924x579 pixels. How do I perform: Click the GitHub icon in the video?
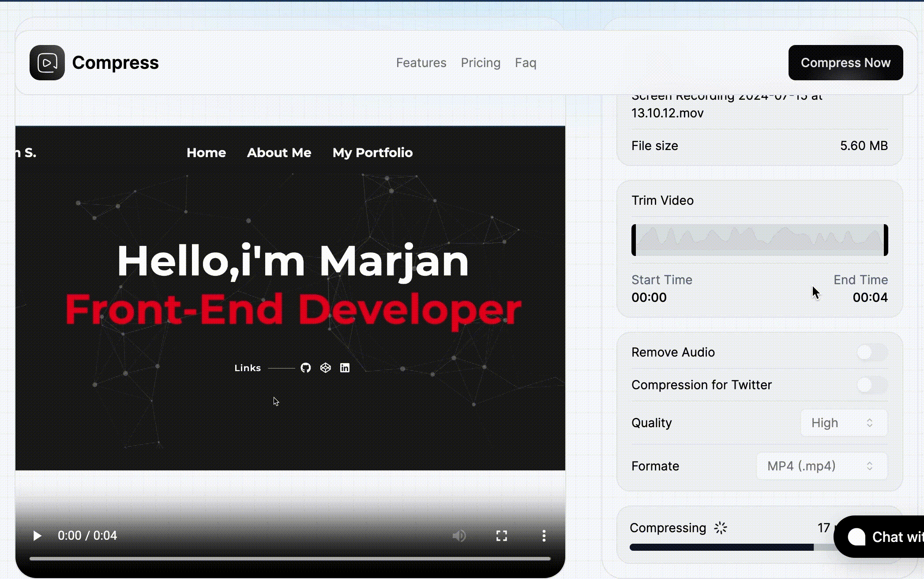[x=305, y=368]
